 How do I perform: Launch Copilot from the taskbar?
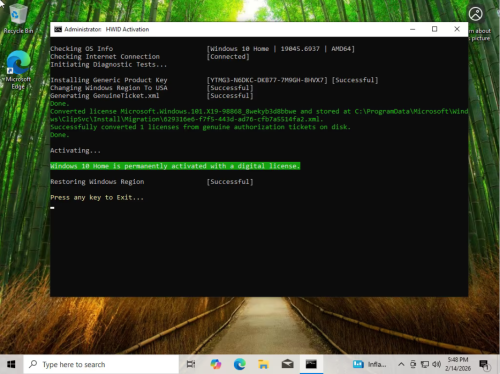[216, 364]
